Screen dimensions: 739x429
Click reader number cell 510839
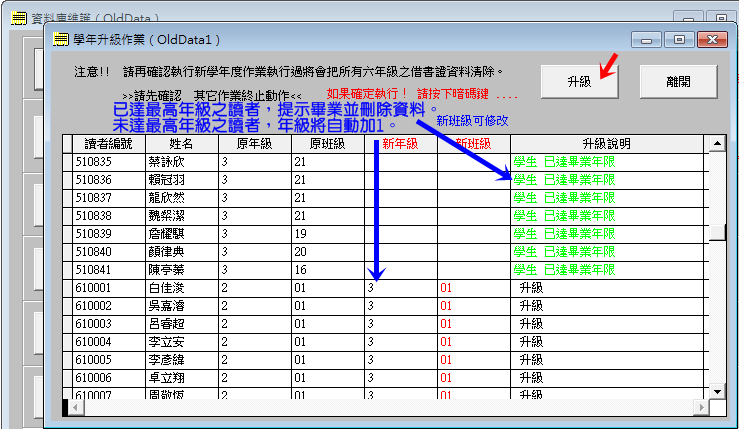109,234
